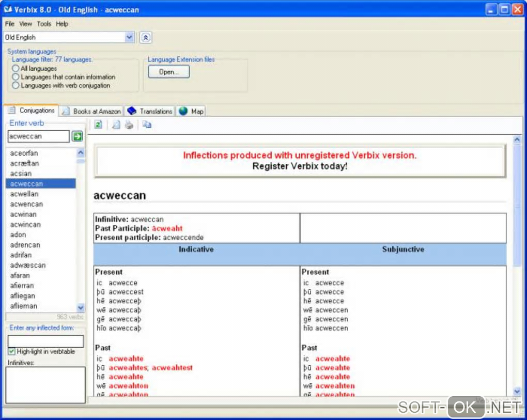
Task: Click conjugation pane scroll down arrow
Action: click(517, 391)
